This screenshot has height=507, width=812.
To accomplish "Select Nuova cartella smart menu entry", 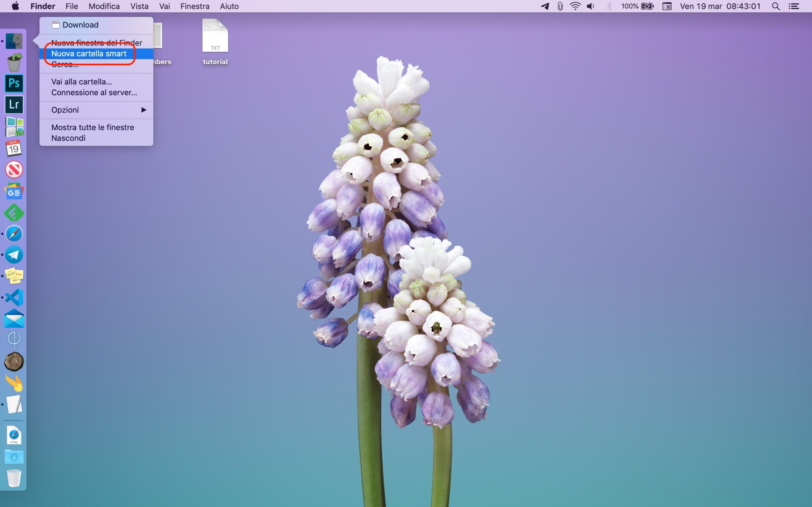I will coord(89,54).
